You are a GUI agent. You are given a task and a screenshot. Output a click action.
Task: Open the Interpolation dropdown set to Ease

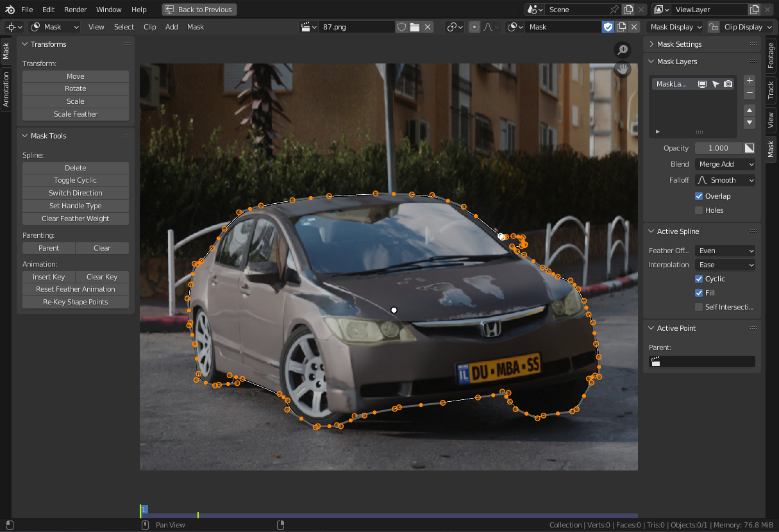click(725, 265)
